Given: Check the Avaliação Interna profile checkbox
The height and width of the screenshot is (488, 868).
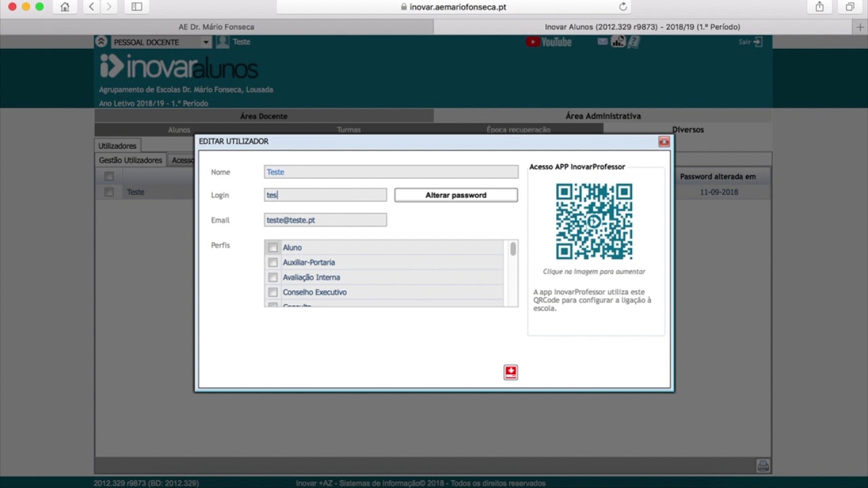Looking at the screenshot, I should 273,277.
